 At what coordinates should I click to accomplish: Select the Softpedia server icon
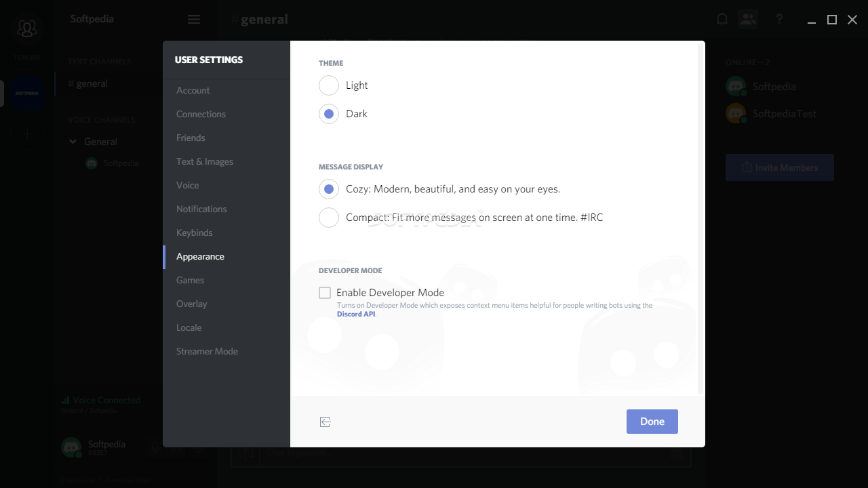coord(27,93)
